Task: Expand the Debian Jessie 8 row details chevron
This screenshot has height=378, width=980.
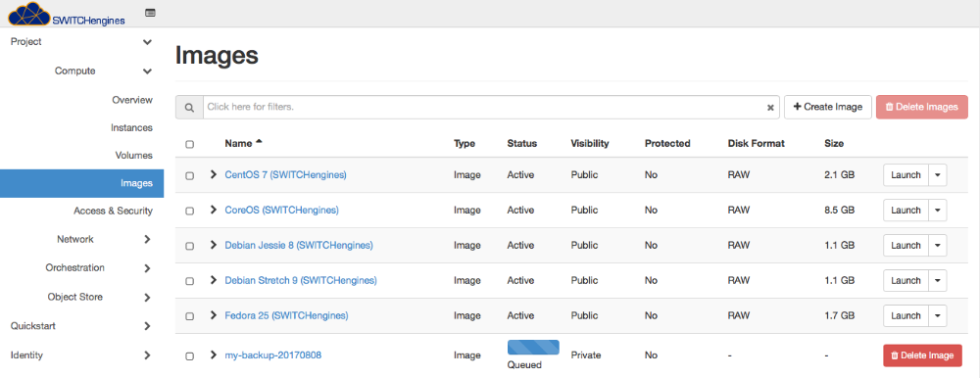Action: pos(214,245)
